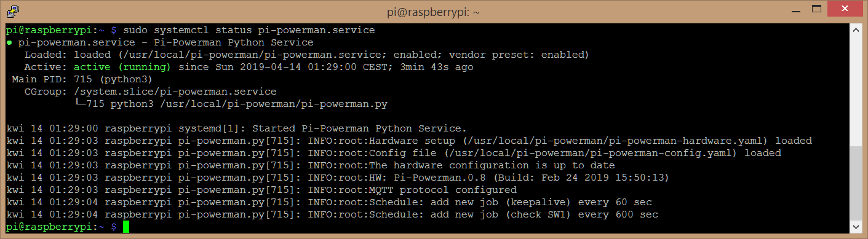Click the green terminal cursor block
This screenshot has width=868, height=239.
[126, 227]
